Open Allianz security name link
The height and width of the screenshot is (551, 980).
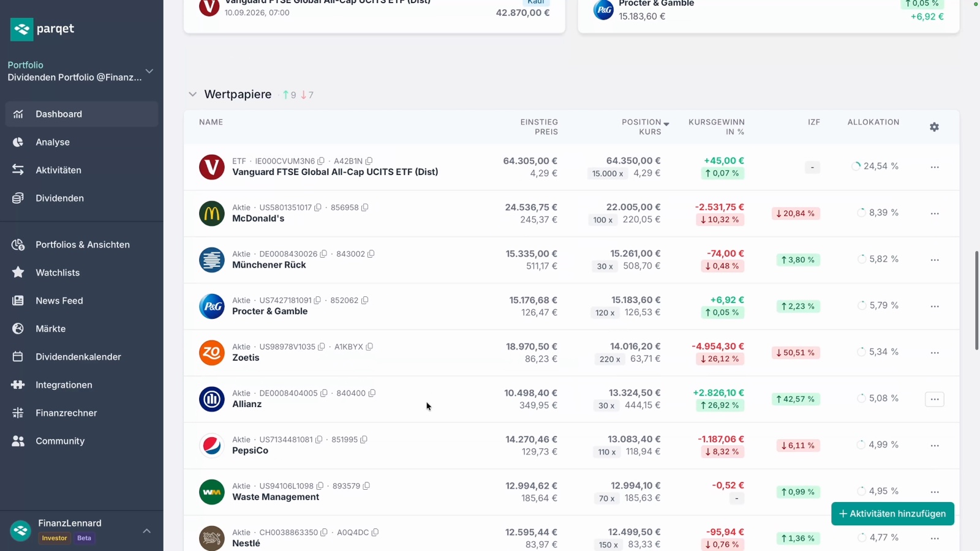click(x=247, y=404)
